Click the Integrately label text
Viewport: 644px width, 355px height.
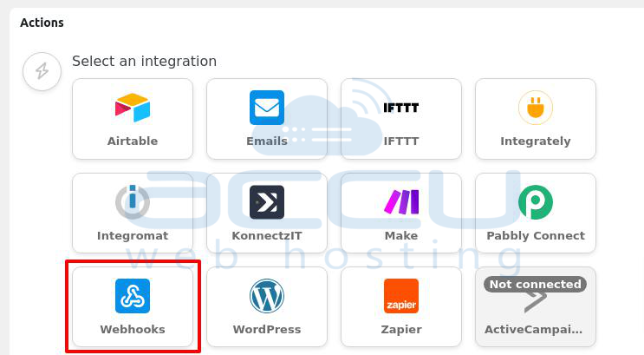pyautogui.click(x=535, y=141)
